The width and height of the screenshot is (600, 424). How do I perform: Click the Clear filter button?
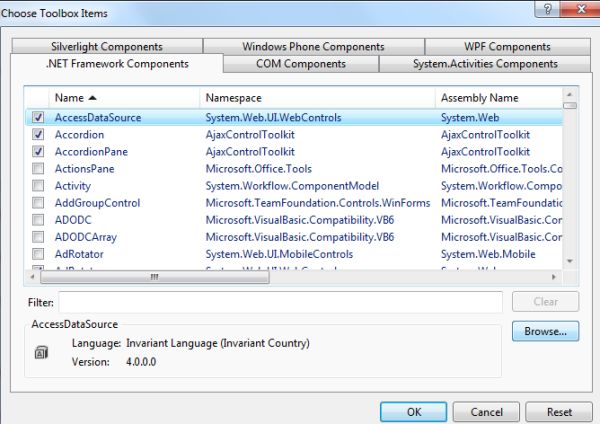pos(545,302)
